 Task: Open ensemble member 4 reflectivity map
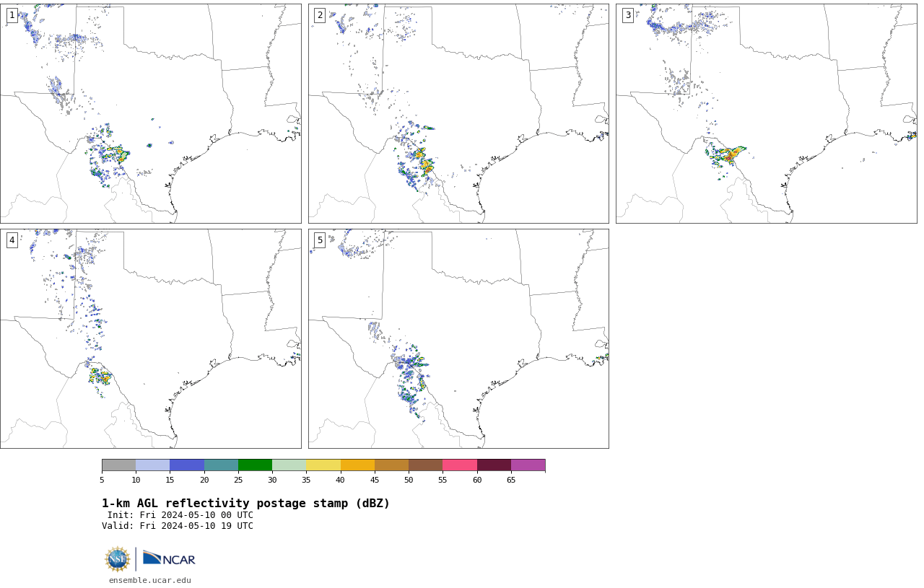click(151, 338)
